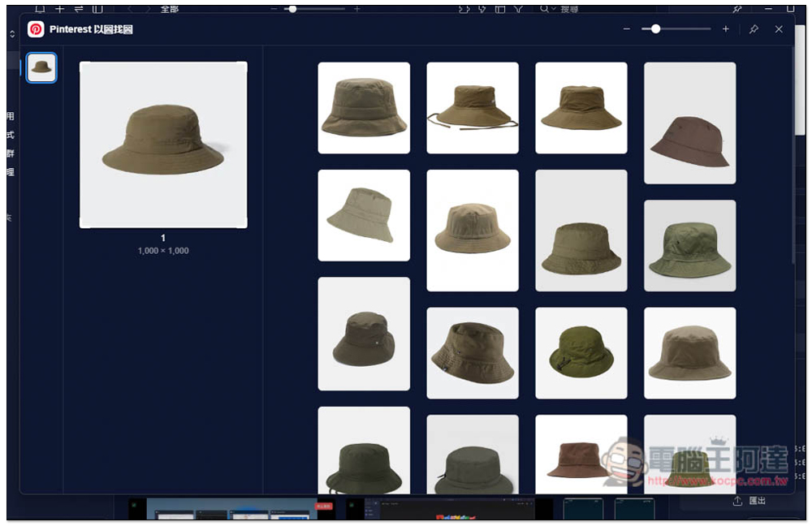Open the first hat result in top-left of grid
This screenshot has height=526, width=812.
point(364,107)
